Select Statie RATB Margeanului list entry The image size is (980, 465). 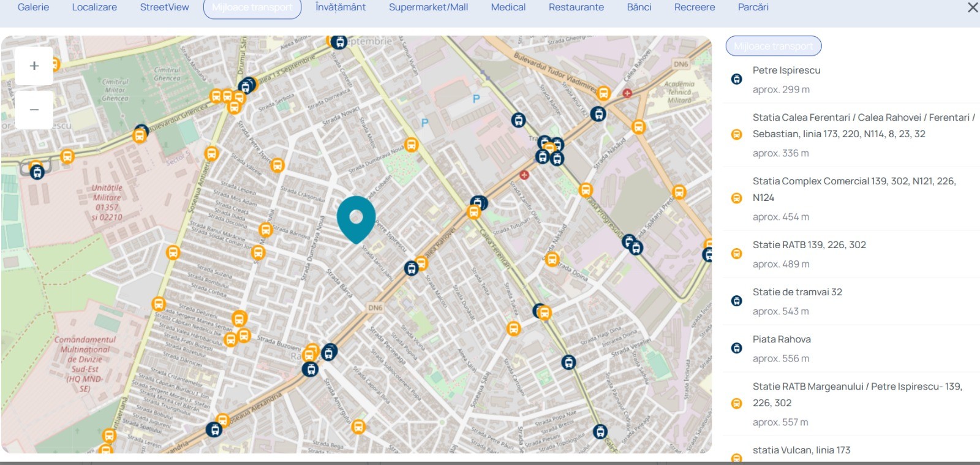click(857, 395)
